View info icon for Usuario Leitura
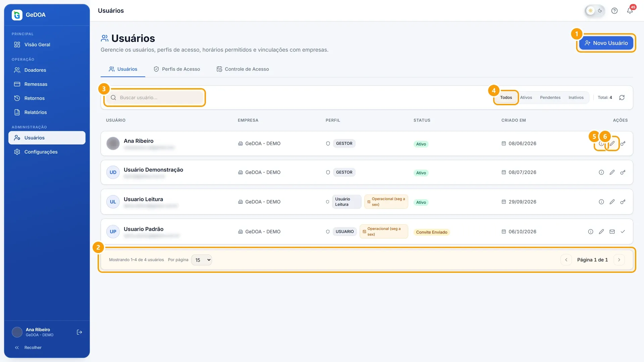Image resolution: width=644 pixels, height=362 pixels. (601, 202)
